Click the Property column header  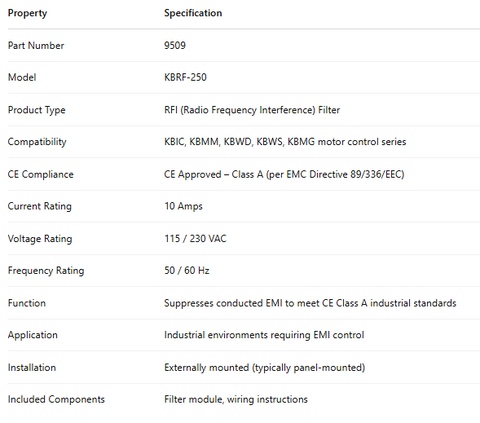pos(27,13)
